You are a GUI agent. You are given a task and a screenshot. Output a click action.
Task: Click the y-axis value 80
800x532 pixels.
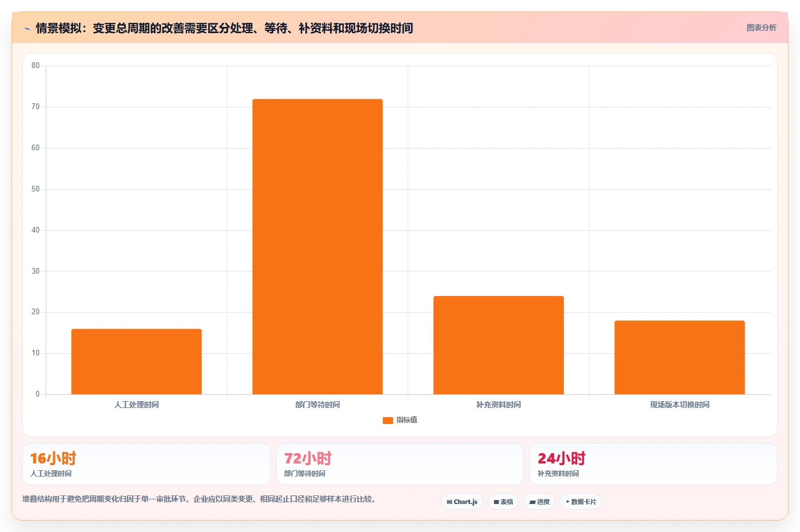click(x=35, y=66)
